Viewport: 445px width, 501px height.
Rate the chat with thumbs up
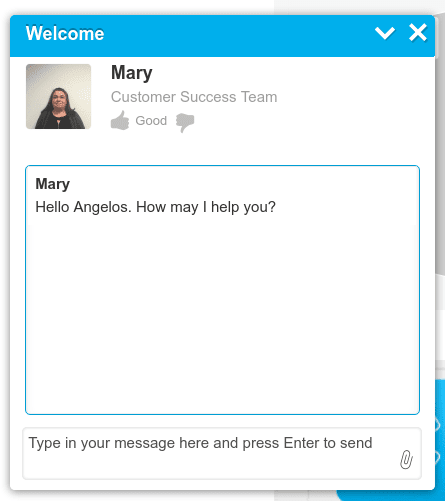pos(120,121)
